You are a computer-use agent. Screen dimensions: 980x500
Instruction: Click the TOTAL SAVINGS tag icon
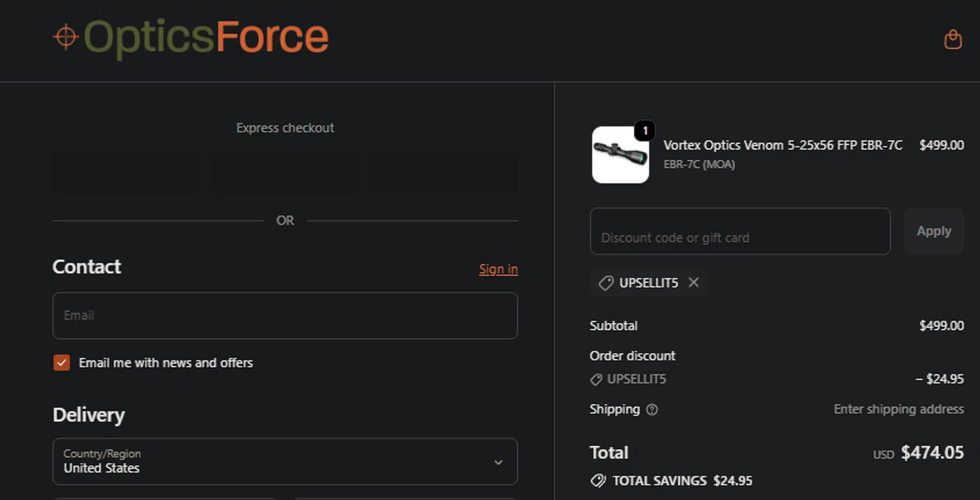click(x=598, y=481)
